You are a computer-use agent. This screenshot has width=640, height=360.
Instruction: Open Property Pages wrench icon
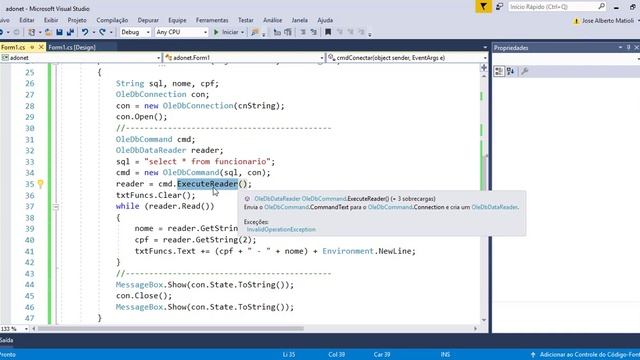point(524,71)
